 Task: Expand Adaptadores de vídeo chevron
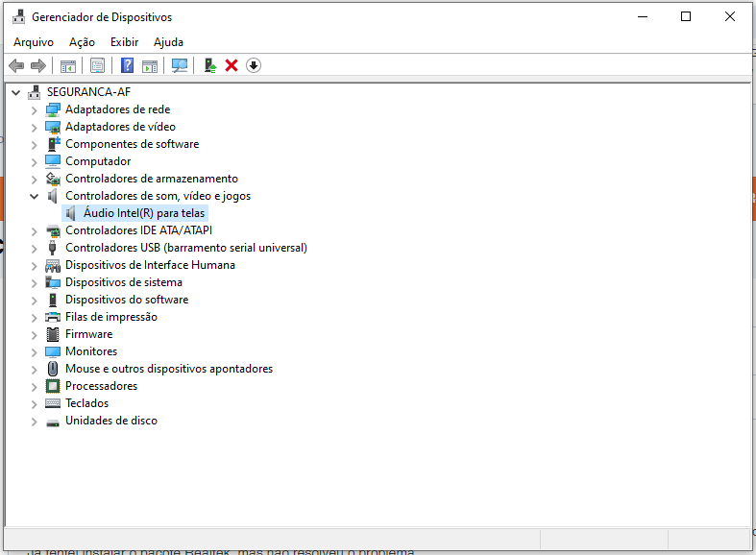click(x=34, y=128)
